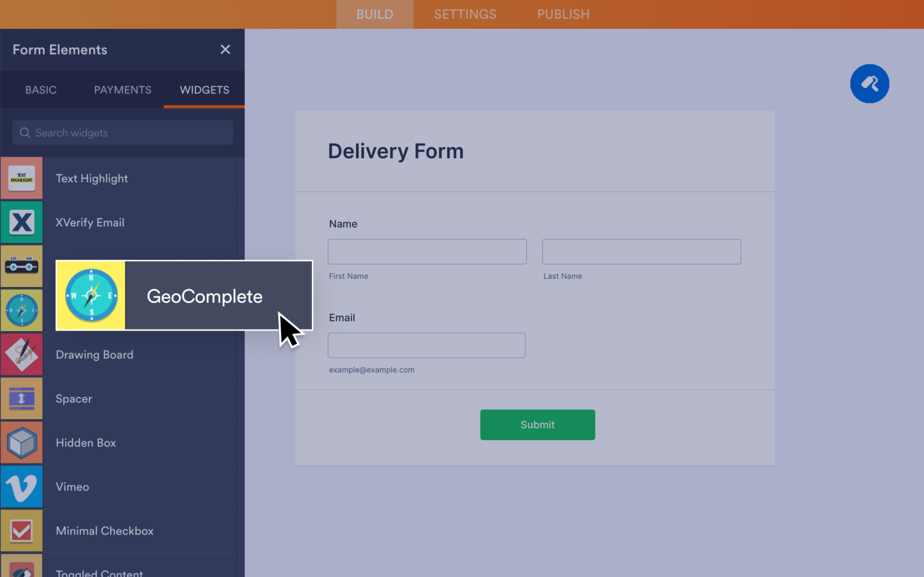
Task: Open the PUBLISH top tab
Action: (x=563, y=14)
